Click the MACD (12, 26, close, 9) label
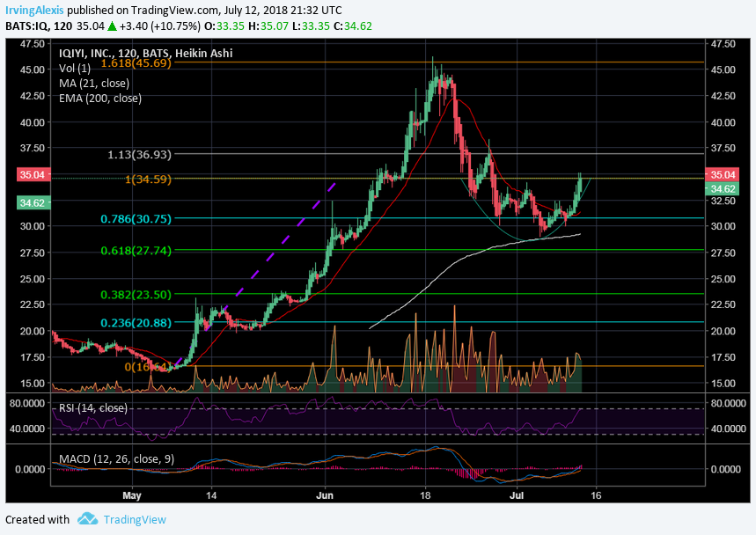The image size is (756, 535). point(117,458)
